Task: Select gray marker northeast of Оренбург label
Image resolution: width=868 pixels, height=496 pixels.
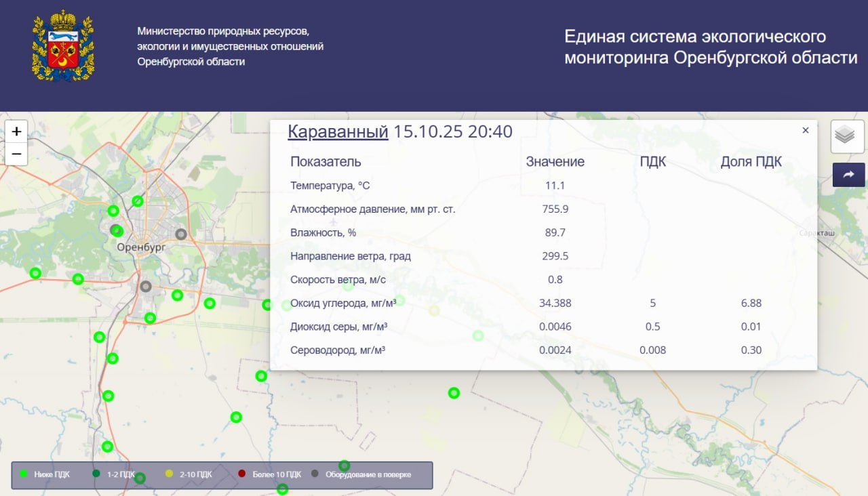Action: pyautogui.click(x=181, y=234)
